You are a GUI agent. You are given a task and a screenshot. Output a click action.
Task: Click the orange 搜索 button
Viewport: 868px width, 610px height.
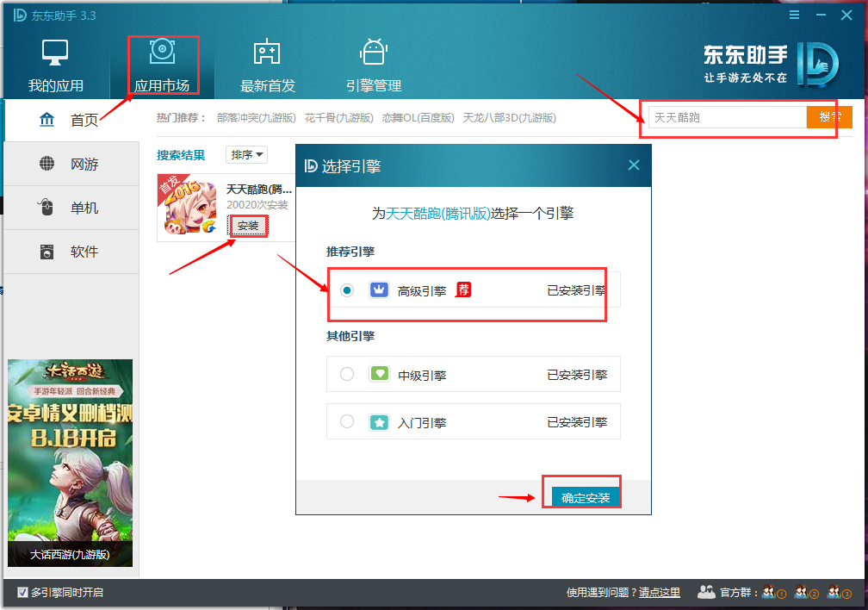coord(829,117)
